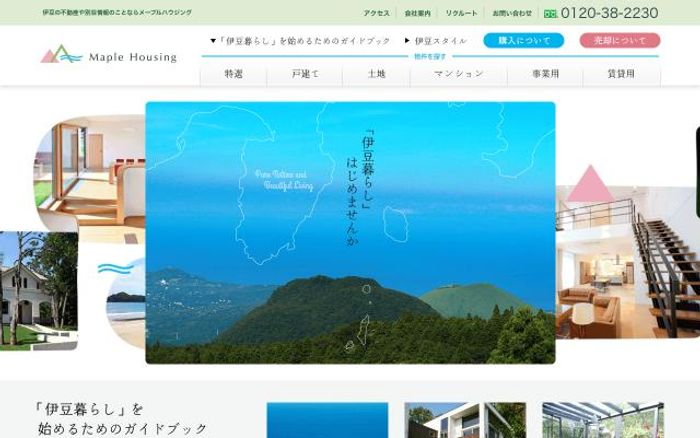Expand the 伊豆スタイル menu arrow

click(406, 41)
